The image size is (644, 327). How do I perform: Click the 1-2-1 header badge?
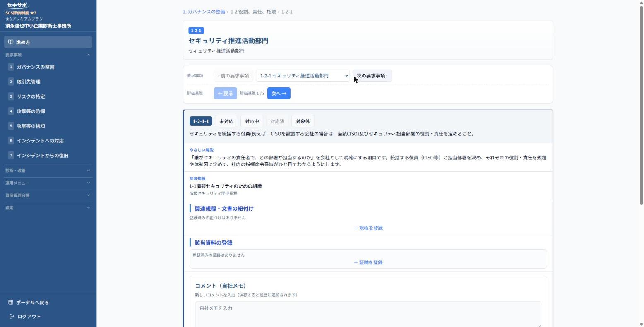pos(196,31)
